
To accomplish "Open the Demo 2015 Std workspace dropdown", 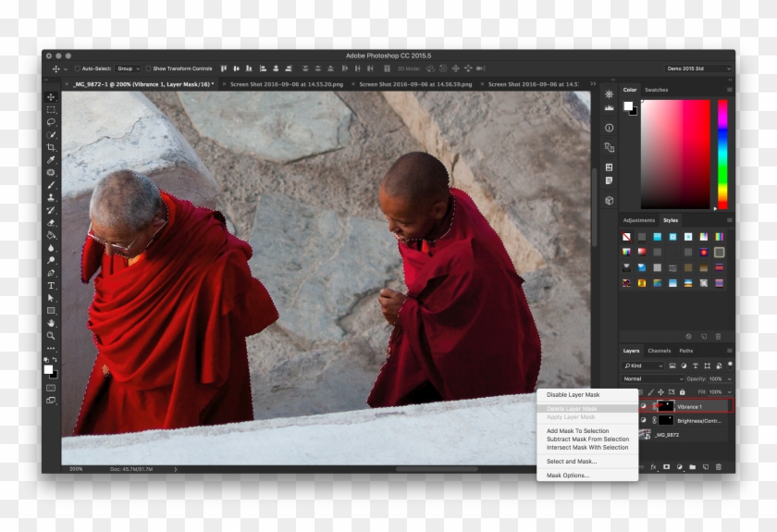I will (x=698, y=68).
